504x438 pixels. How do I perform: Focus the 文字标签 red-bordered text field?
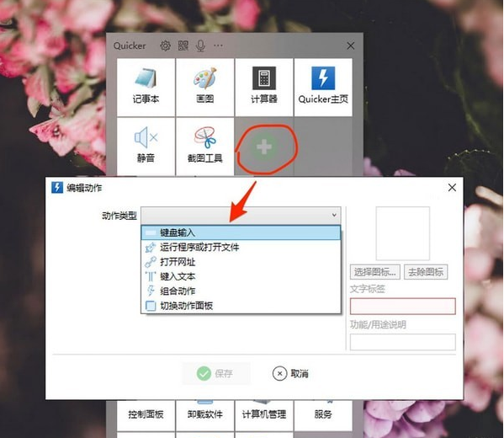[x=403, y=306]
